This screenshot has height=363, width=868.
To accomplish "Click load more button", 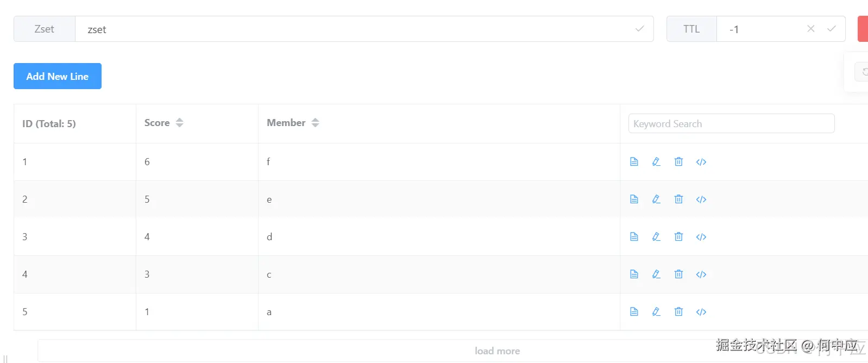I will [497, 351].
